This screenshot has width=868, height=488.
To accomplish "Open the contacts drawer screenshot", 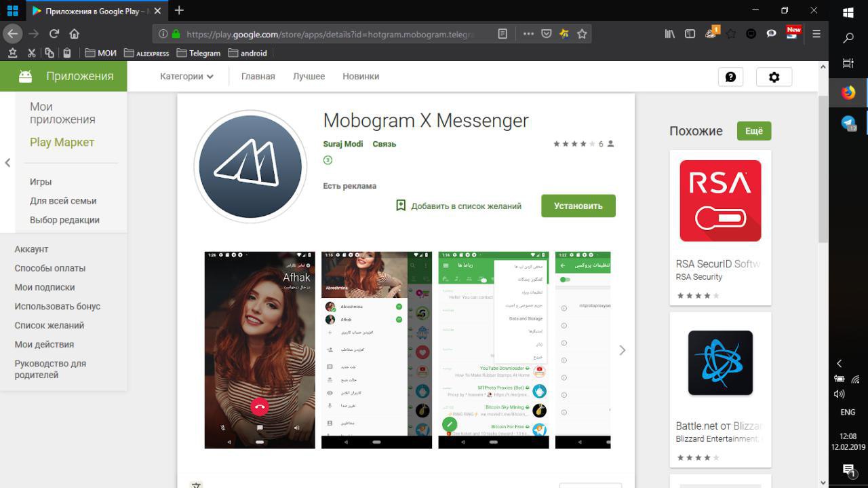I will coord(376,350).
